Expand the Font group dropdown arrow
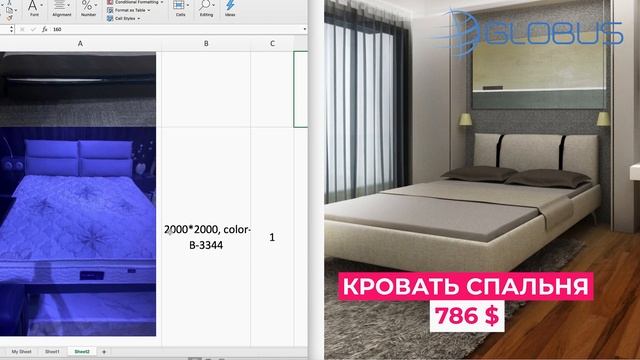Image resolution: width=640 pixels, height=360 pixels. (42, 6)
